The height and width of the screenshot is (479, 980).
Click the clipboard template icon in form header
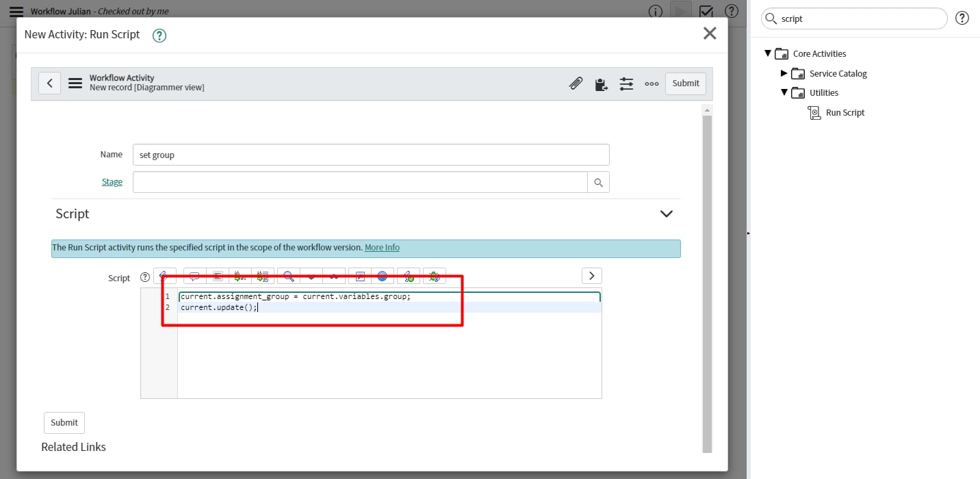pyautogui.click(x=601, y=84)
